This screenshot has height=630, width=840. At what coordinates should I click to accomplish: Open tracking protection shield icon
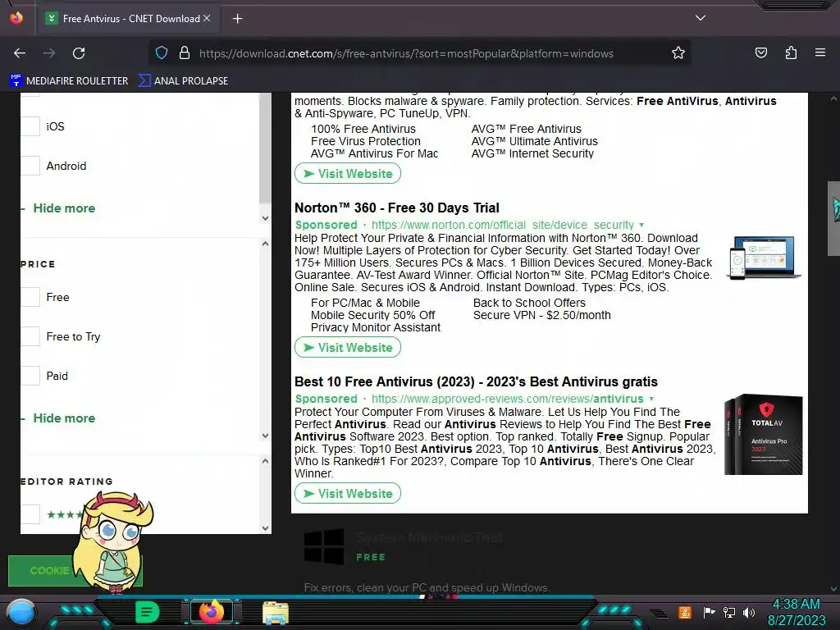click(162, 53)
